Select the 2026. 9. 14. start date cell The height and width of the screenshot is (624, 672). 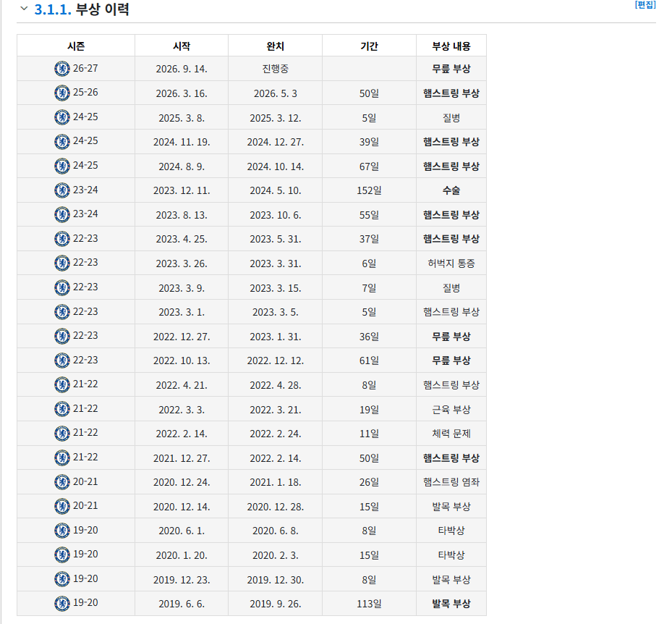click(x=182, y=69)
